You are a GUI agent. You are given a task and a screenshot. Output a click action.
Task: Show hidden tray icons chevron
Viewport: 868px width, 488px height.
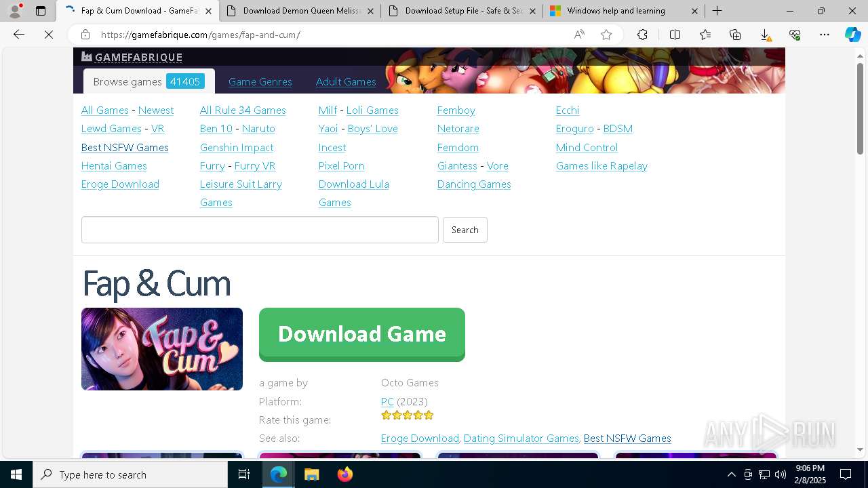pyautogui.click(x=731, y=474)
